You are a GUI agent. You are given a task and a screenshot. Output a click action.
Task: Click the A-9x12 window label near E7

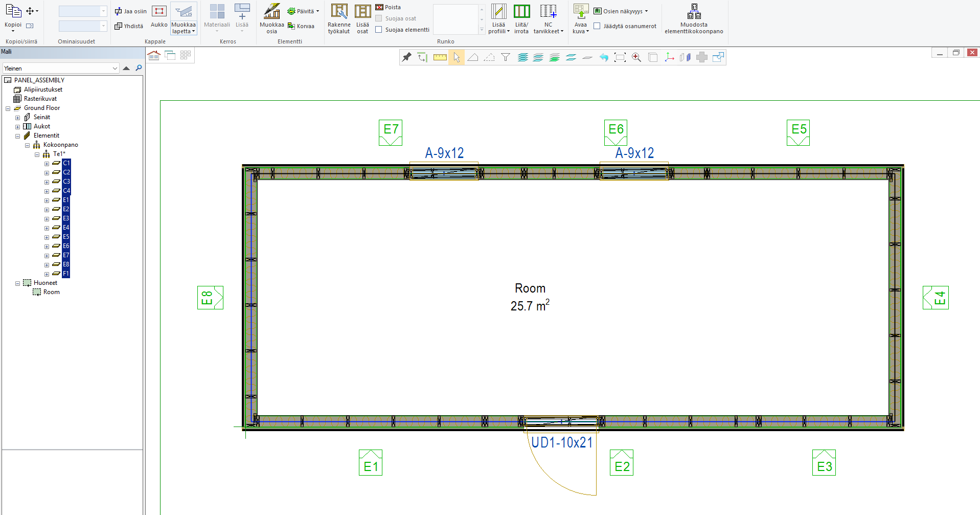(x=444, y=153)
